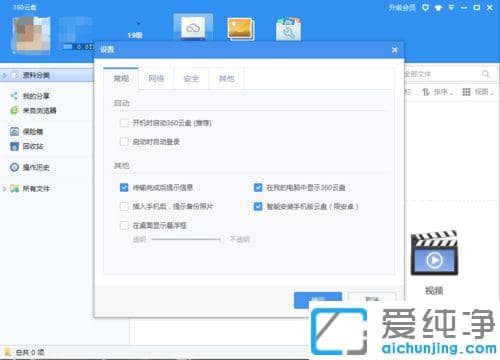Image resolution: width=500 pixels, height=360 pixels.
Task: Open the main menu triangle icon
Action: pos(451,7)
